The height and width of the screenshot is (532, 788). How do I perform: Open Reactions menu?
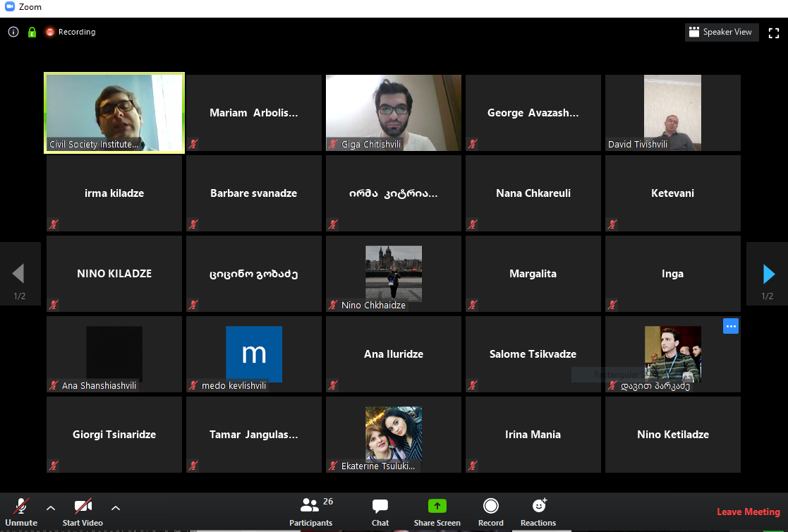[538, 512]
